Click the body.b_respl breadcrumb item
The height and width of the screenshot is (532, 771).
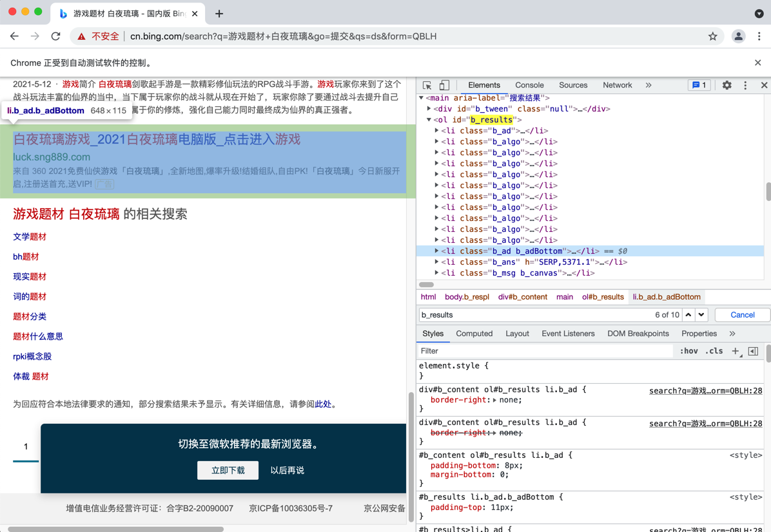467,297
